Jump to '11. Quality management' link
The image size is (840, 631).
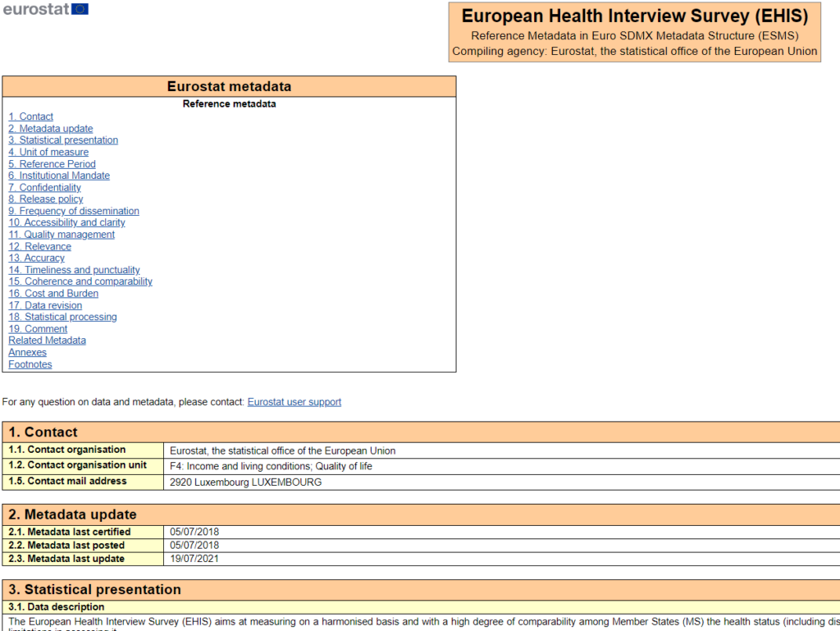coord(62,235)
